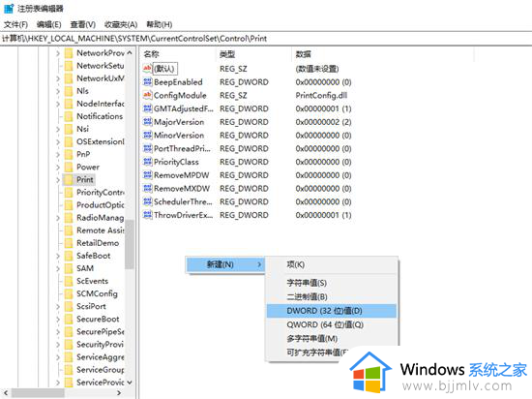Image resolution: width=532 pixels, height=399 pixels.
Task: Click the 0x00000002 (2) data value
Action: (x=323, y=122)
